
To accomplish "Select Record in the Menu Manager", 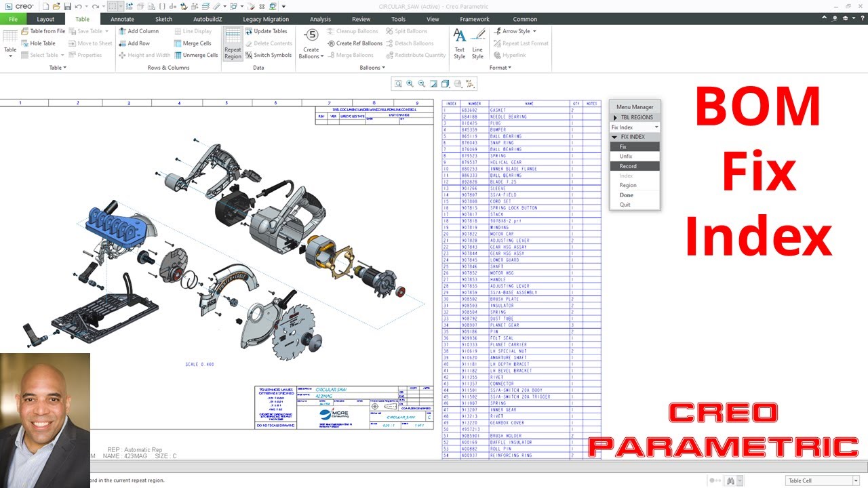I will [x=635, y=166].
